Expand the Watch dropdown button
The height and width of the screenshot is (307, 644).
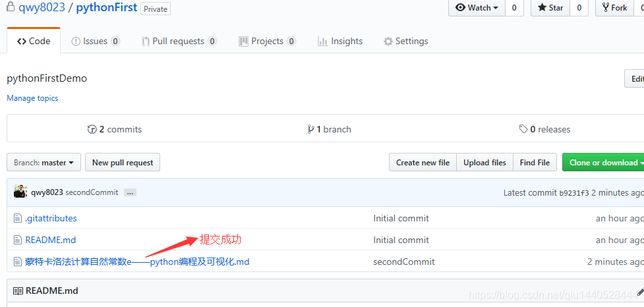pyautogui.click(x=477, y=8)
